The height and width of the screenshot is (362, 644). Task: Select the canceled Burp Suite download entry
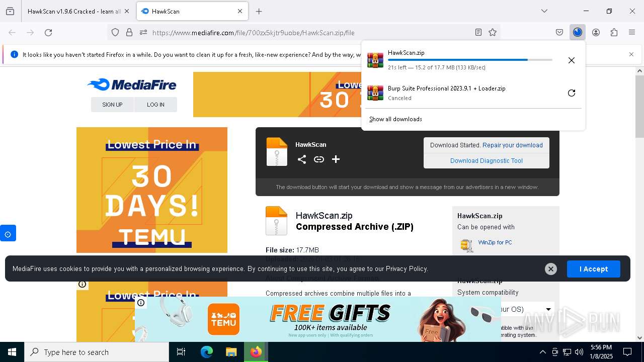pyautogui.click(x=473, y=93)
